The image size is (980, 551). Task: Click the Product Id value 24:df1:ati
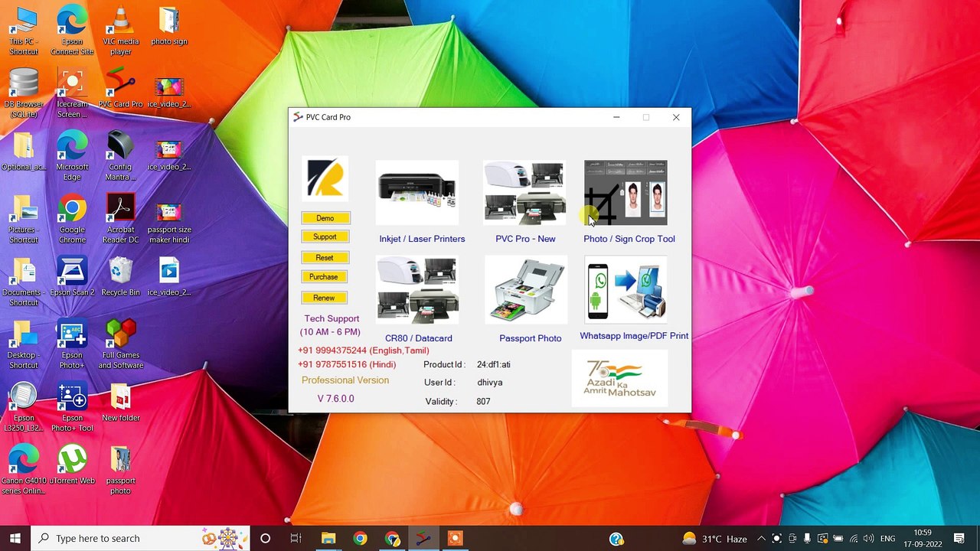coord(493,365)
